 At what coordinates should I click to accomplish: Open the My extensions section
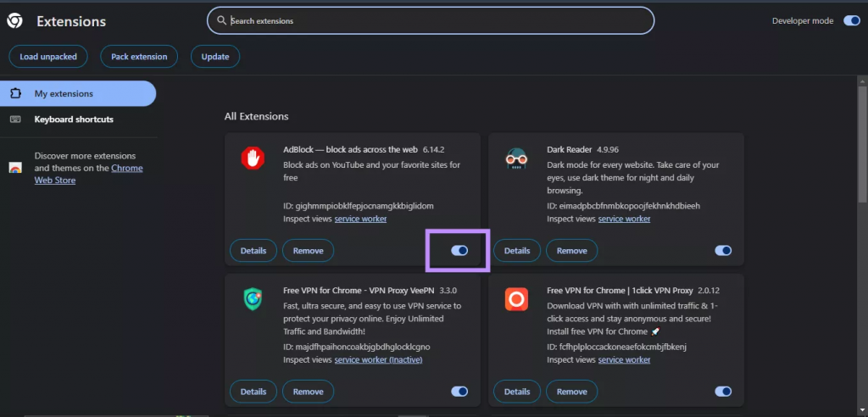pos(78,93)
